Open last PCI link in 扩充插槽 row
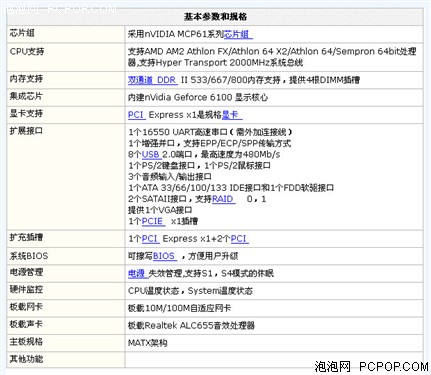 [x=240, y=239]
